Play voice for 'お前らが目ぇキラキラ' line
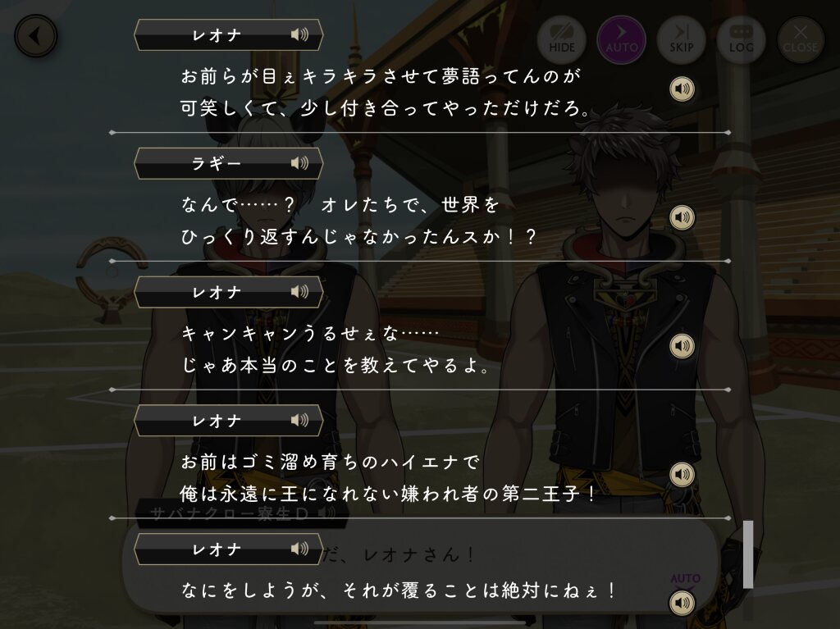The image size is (840, 629). pyautogui.click(x=682, y=89)
